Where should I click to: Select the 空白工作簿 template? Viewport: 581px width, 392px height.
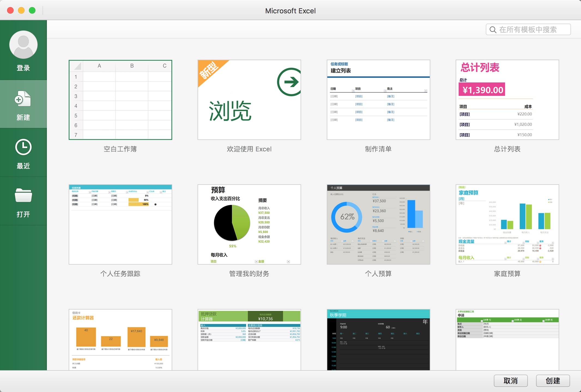click(x=120, y=99)
